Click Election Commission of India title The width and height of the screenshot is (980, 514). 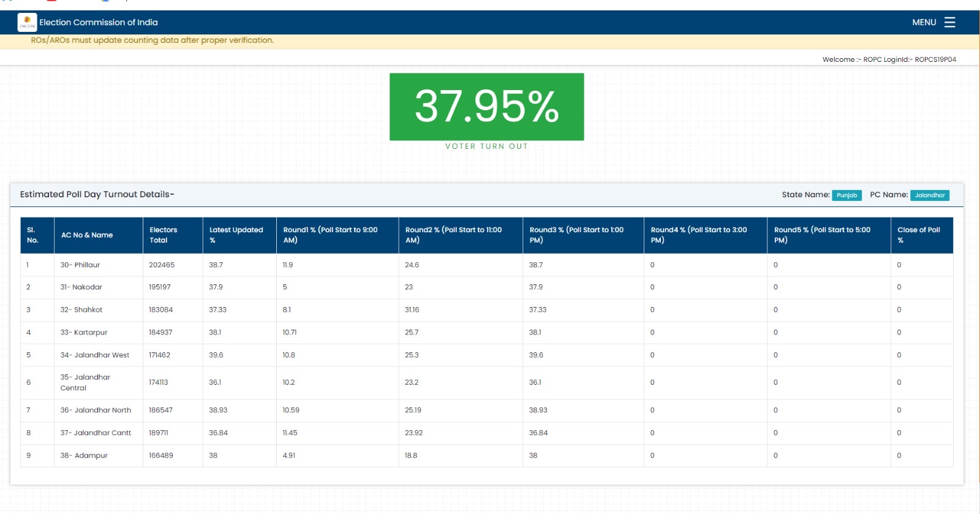[99, 22]
